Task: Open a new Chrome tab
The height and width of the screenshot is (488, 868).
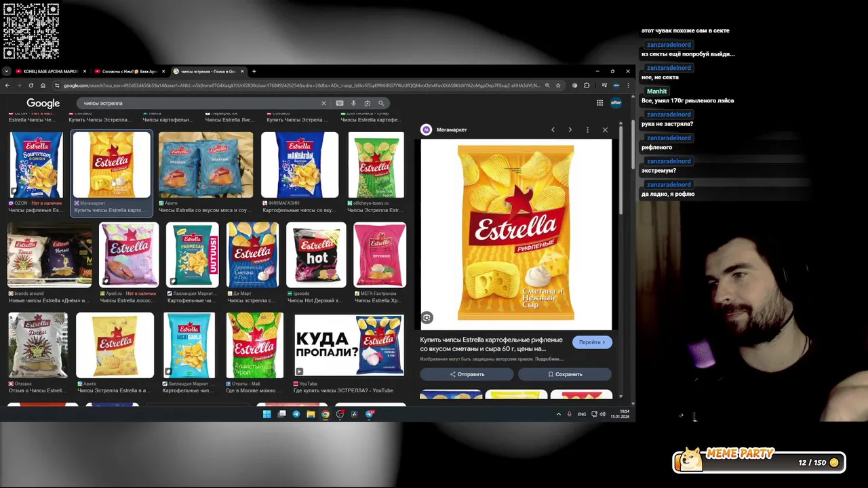Action: 254,71
